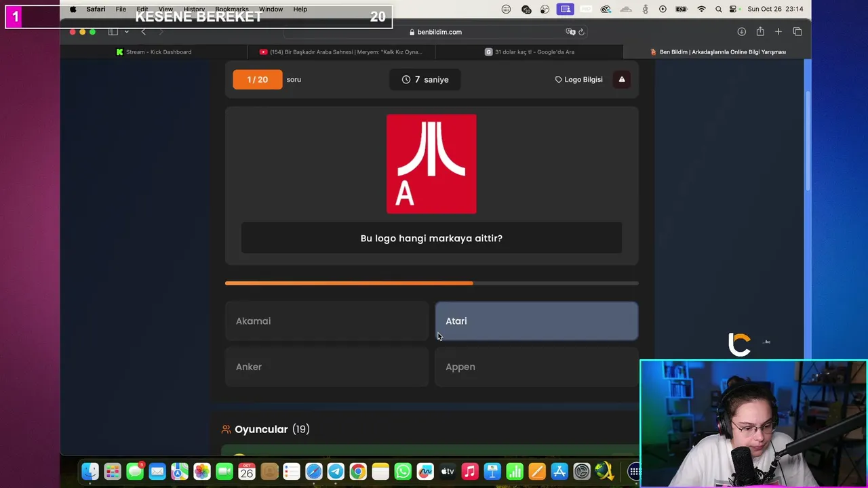The width and height of the screenshot is (868, 488).
Task: Switch to the 31 dolar kaç tl Google tab
Action: [x=529, y=52]
